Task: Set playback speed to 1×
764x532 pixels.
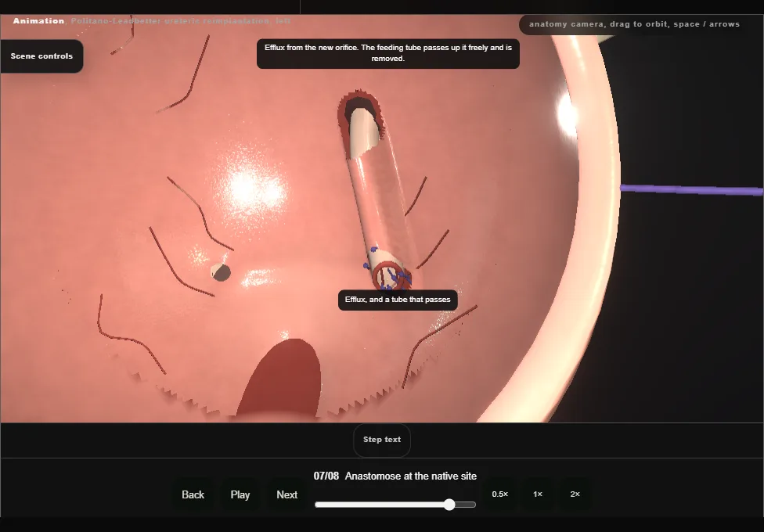Action: [538, 494]
